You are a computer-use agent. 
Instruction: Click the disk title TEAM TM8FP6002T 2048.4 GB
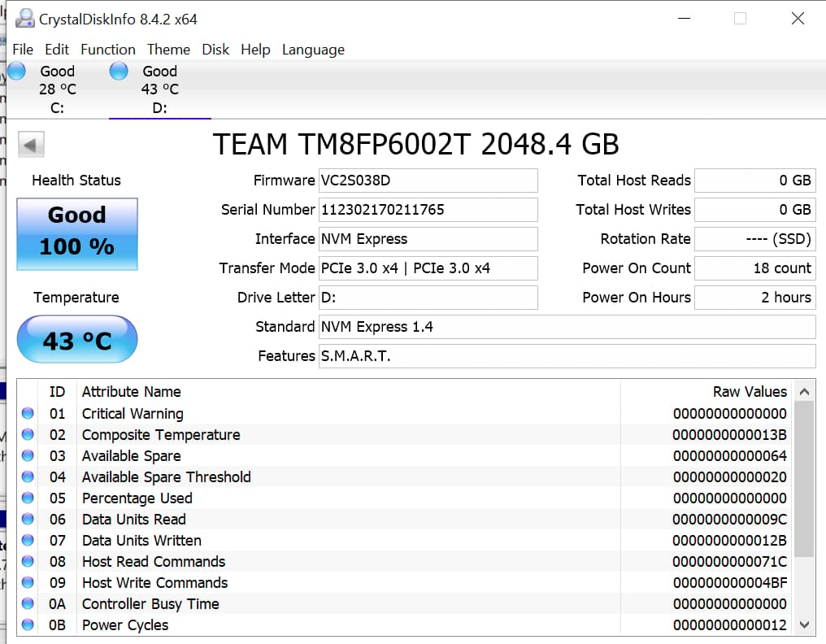coord(415,144)
